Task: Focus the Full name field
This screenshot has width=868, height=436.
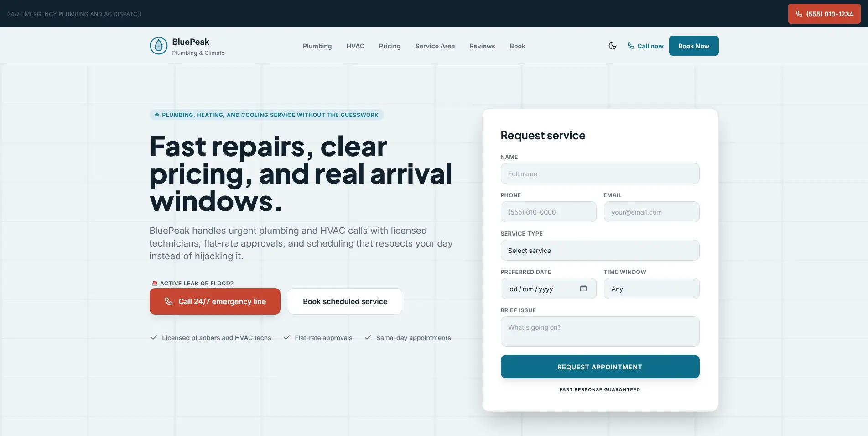Action: 600,173
